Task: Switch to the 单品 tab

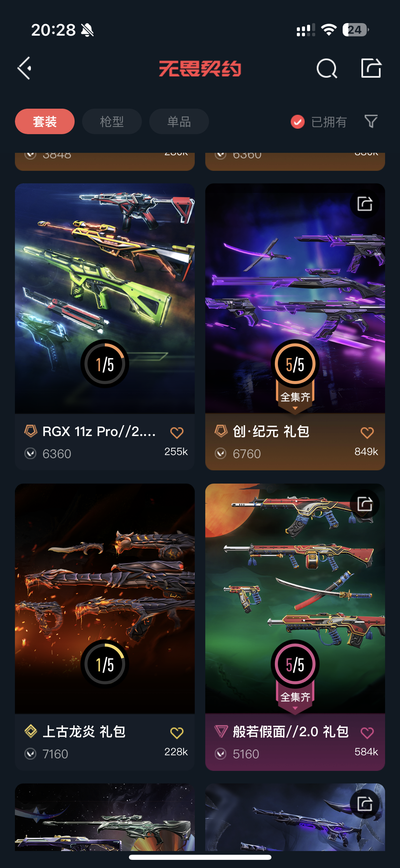Action: point(179,121)
